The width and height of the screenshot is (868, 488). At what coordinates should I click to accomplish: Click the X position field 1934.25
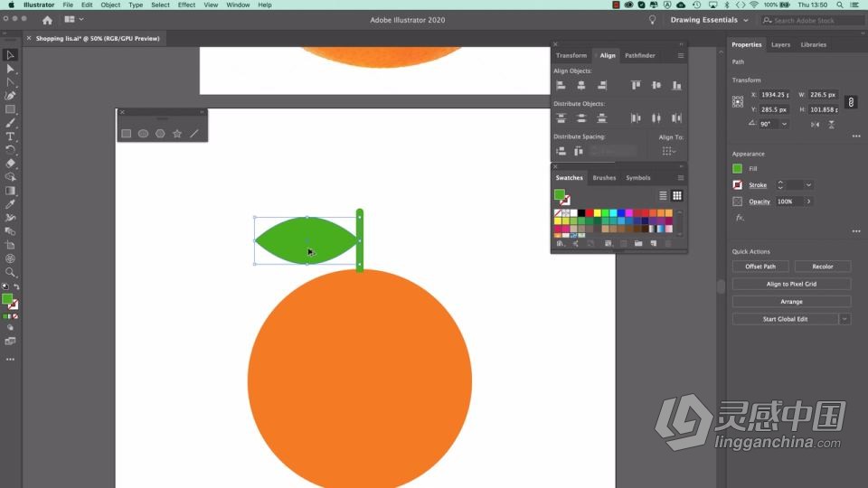[x=775, y=95]
